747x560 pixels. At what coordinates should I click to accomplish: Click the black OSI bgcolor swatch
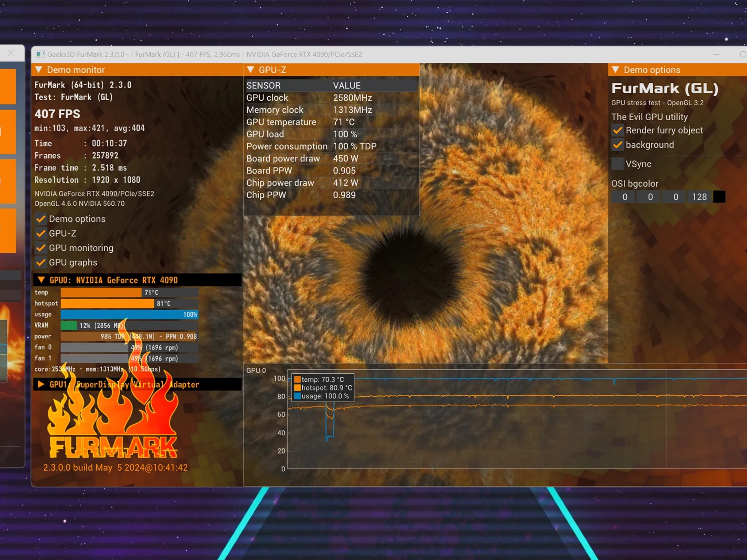click(x=719, y=197)
